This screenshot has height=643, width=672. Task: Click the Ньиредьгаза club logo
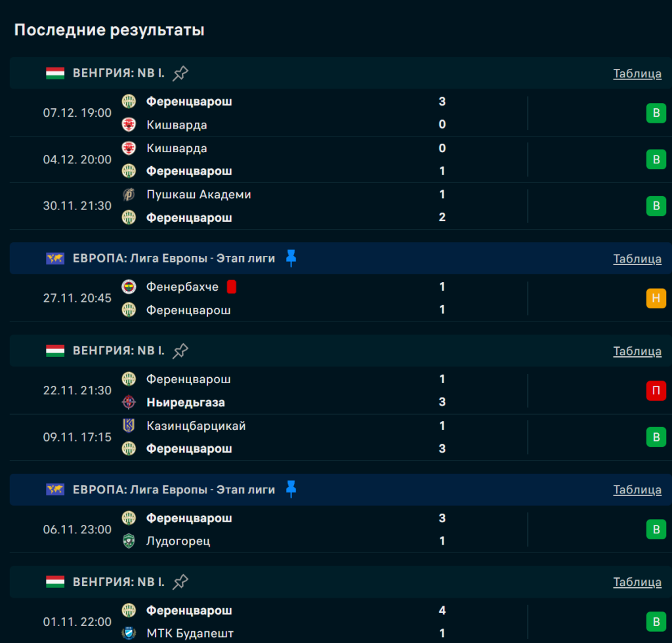(x=129, y=402)
